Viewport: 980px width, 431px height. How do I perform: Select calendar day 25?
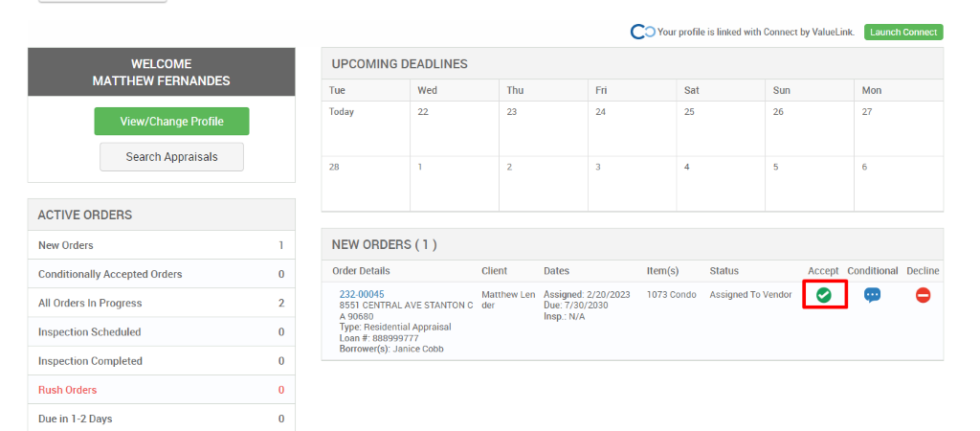tap(721, 128)
